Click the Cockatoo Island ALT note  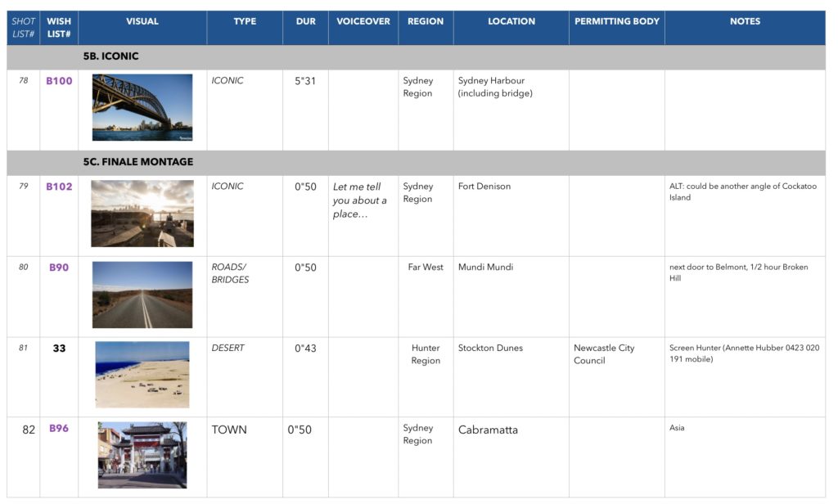click(x=743, y=192)
